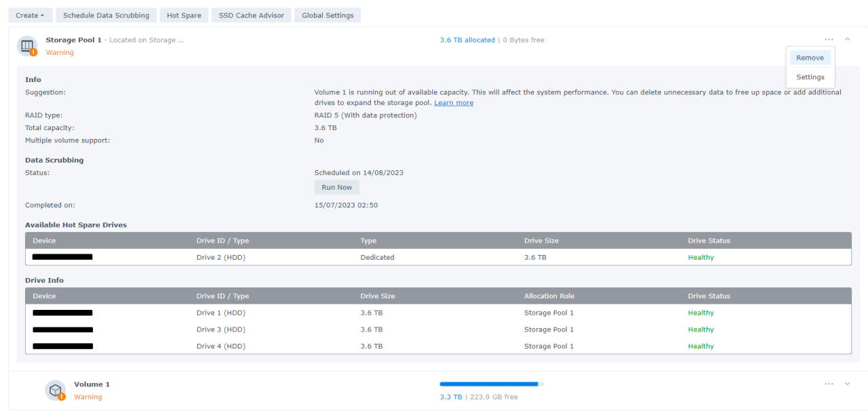
Task: Click the Drive Status column header in Drive Info
Action: click(709, 296)
